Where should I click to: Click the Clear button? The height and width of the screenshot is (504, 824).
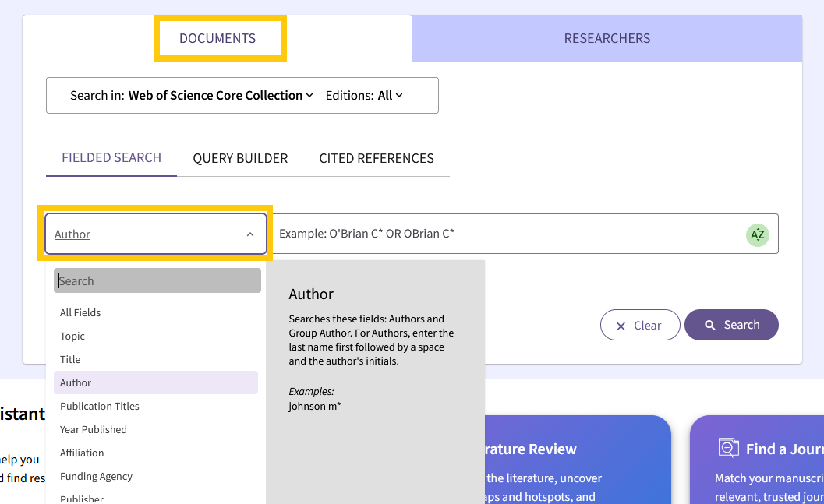pyautogui.click(x=640, y=325)
